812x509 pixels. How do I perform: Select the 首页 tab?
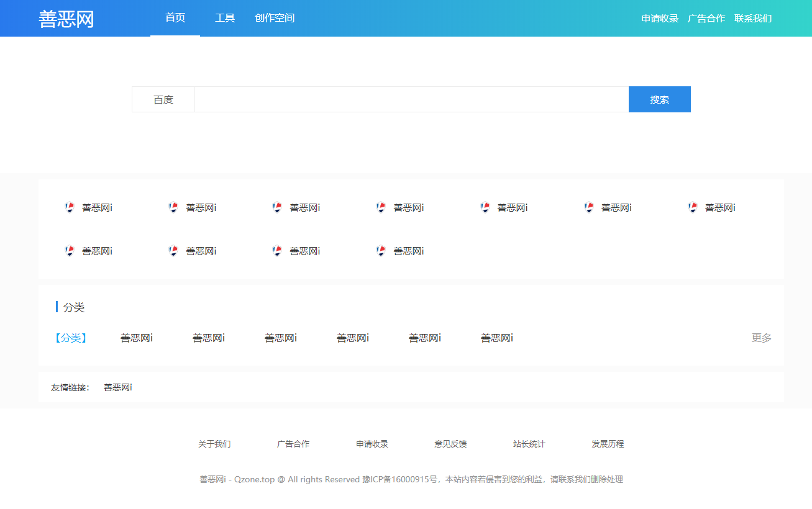(x=174, y=18)
